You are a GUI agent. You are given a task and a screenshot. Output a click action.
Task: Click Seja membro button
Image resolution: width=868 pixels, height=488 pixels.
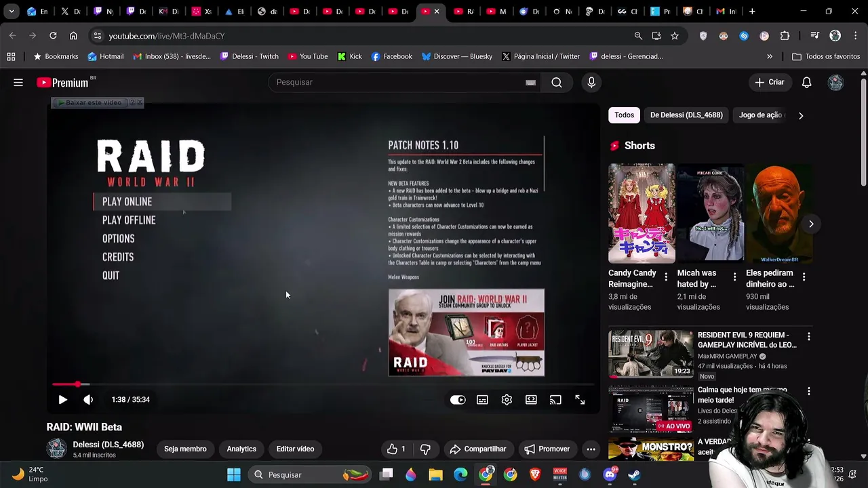[x=185, y=449]
